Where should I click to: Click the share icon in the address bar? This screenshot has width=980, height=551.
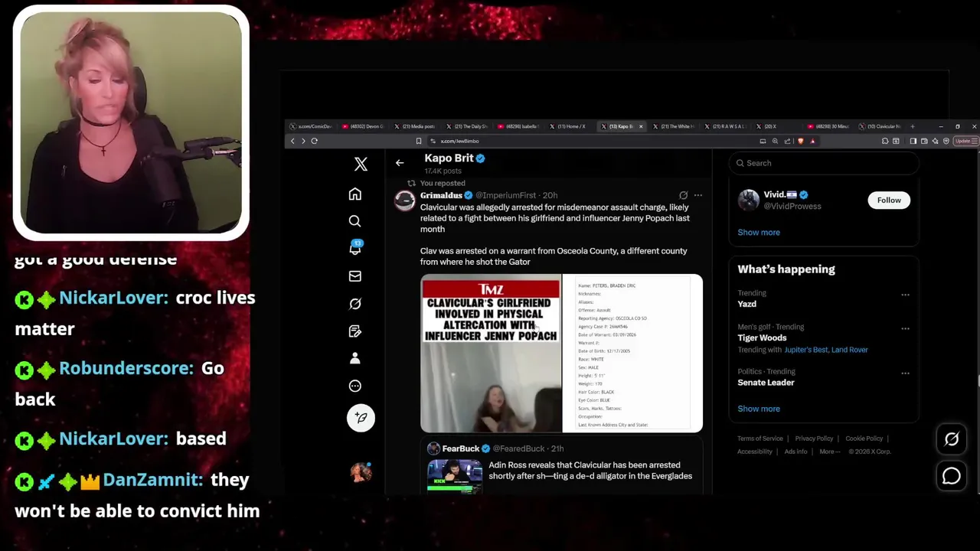click(787, 141)
